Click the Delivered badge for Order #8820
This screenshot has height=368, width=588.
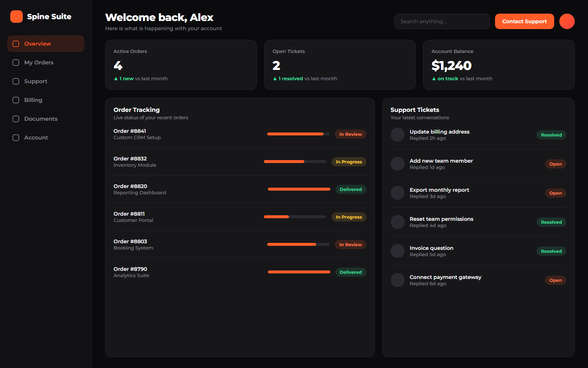click(351, 190)
